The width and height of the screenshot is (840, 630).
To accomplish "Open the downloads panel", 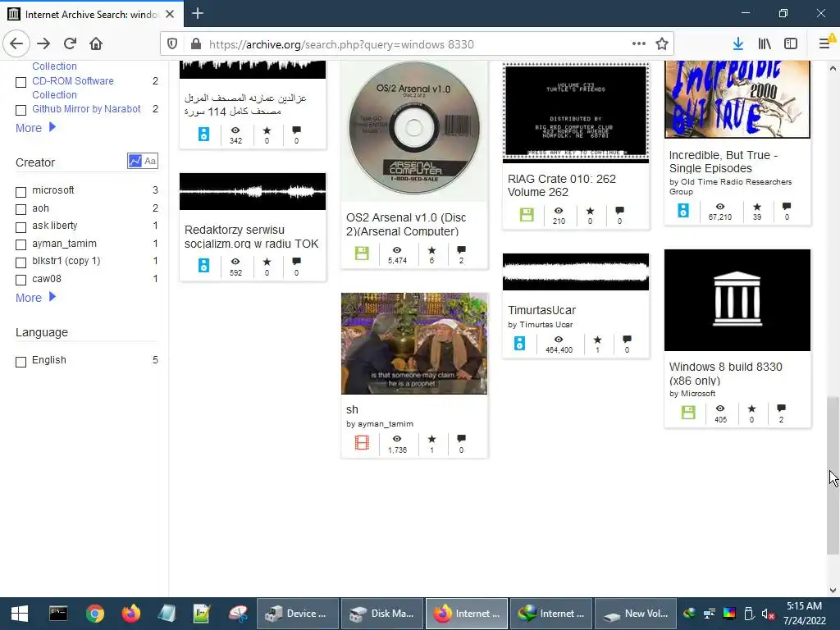I will (x=738, y=44).
